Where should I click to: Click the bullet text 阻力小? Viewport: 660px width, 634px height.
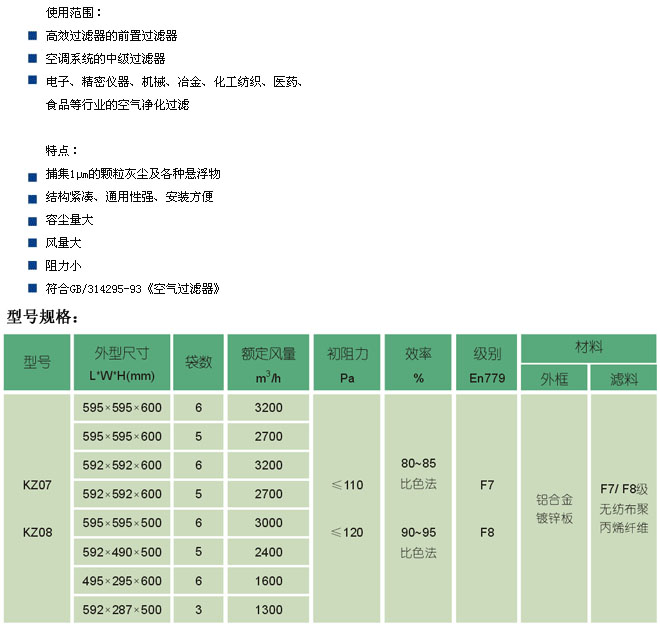63,266
